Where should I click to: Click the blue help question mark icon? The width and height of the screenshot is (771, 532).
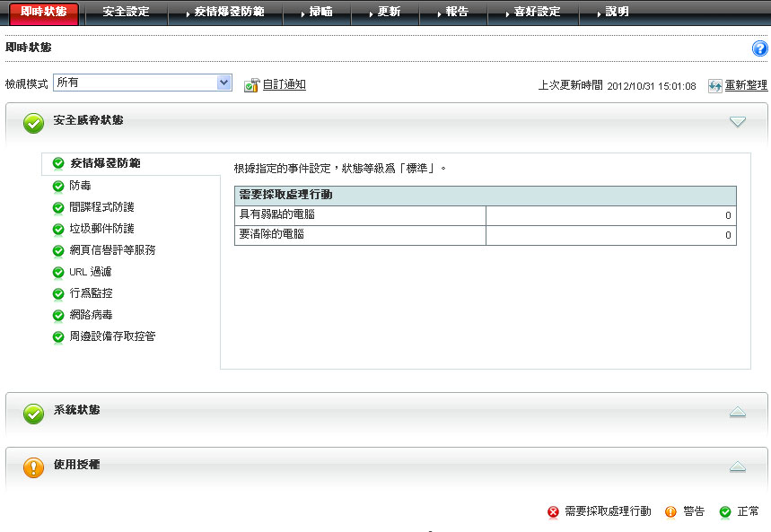click(759, 49)
